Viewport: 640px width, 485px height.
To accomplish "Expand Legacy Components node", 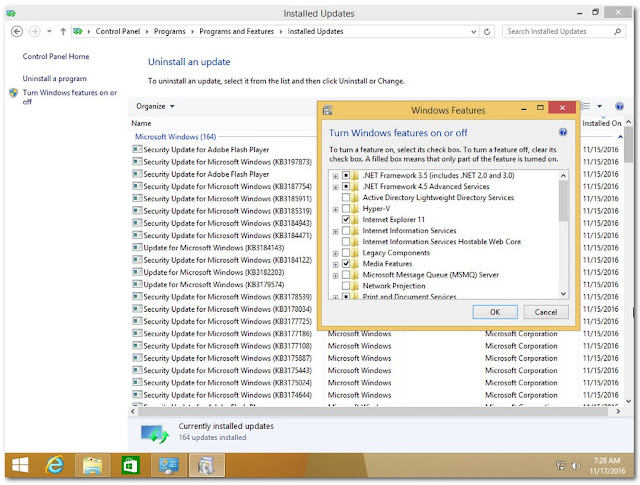I will coord(336,253).
